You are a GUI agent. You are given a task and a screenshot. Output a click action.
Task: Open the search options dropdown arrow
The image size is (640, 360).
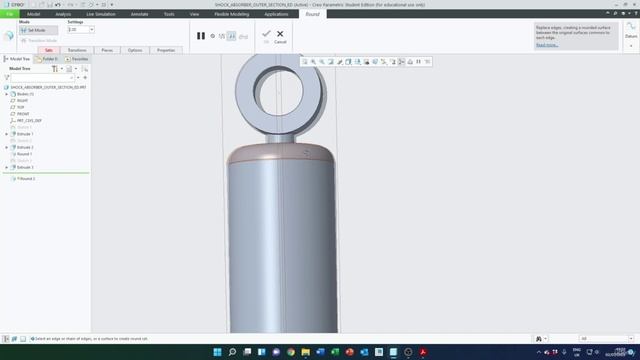[78, 78]
